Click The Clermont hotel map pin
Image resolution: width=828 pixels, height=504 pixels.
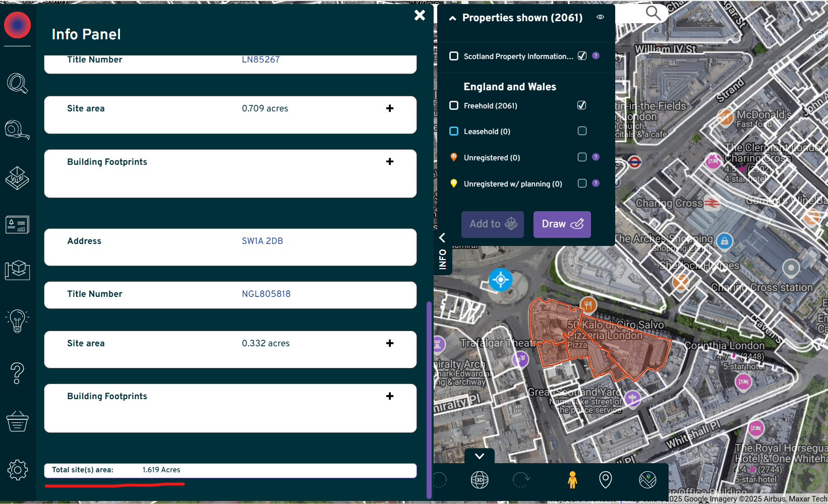click(713, 161)
